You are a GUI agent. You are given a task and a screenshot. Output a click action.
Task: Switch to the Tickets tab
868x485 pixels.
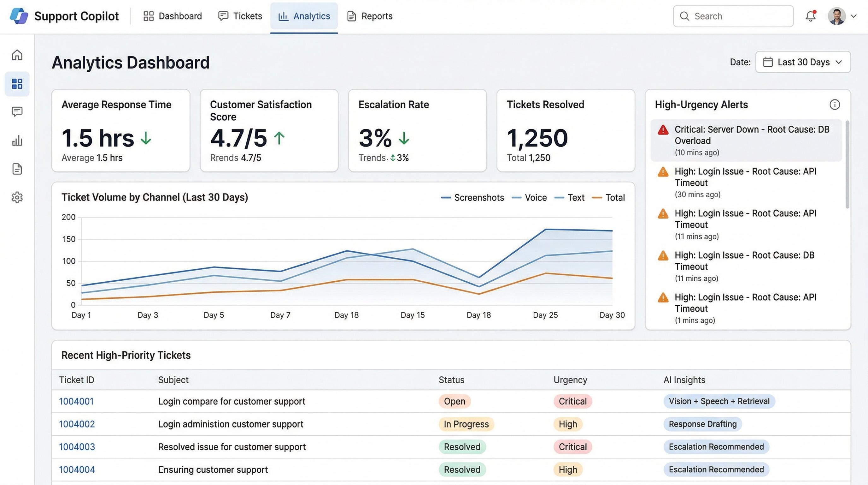coord(240,16)
